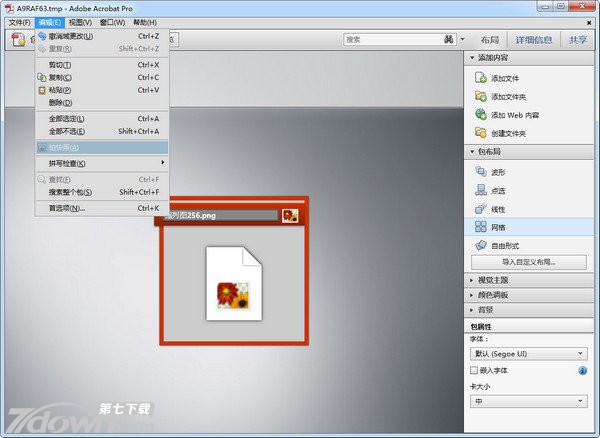Select the Linear (线性) layout icon
600x438 pixels.
[x=481, y=208]
